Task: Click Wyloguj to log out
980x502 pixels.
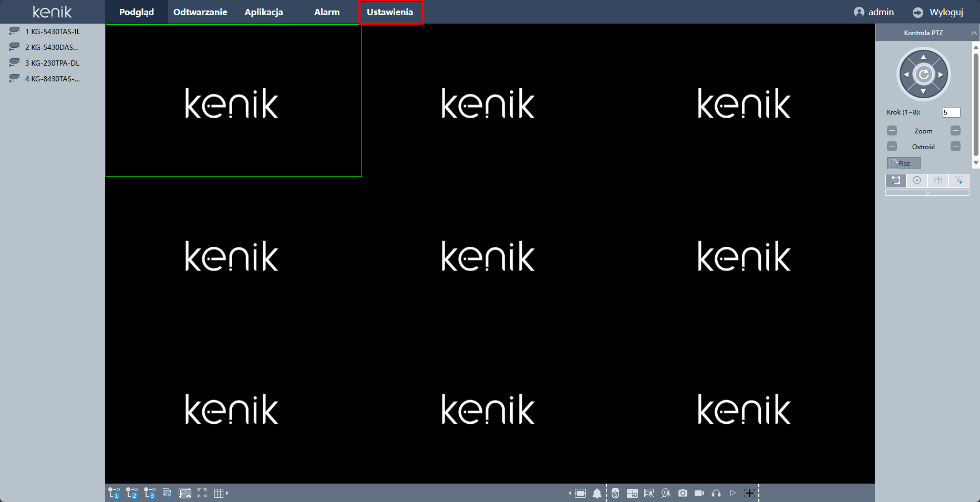Action: (938, 12)
